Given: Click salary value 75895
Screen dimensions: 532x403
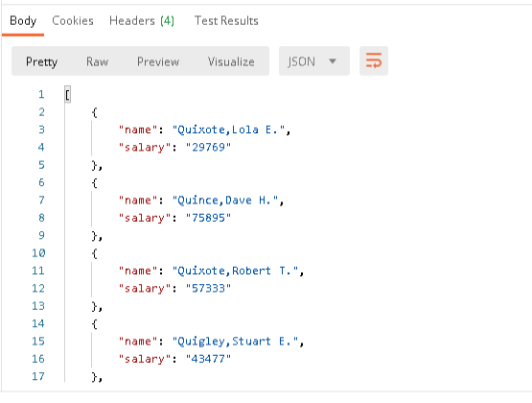Looking at the screenshot, I should [208, 218].
